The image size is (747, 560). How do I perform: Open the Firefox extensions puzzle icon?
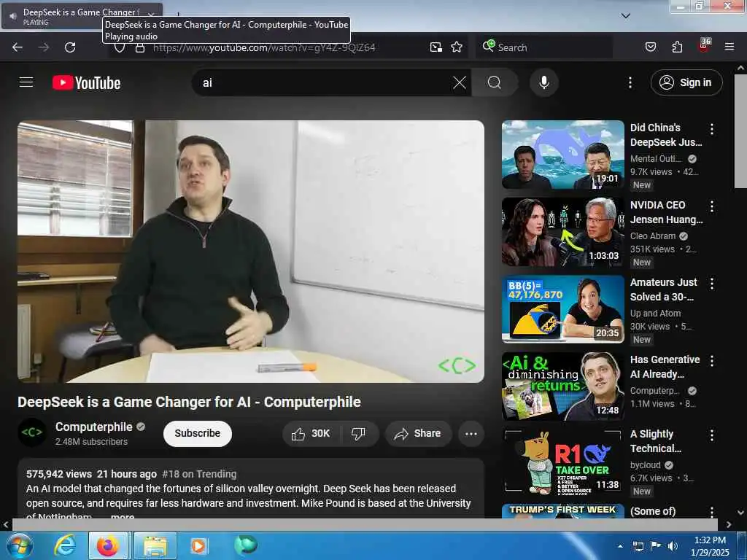click(677, 47)
